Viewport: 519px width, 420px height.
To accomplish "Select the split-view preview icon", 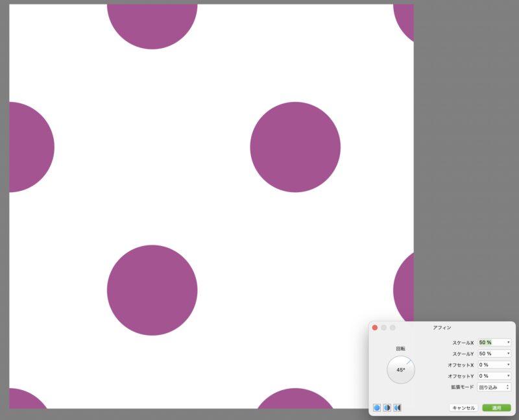I will coord(387,408).
